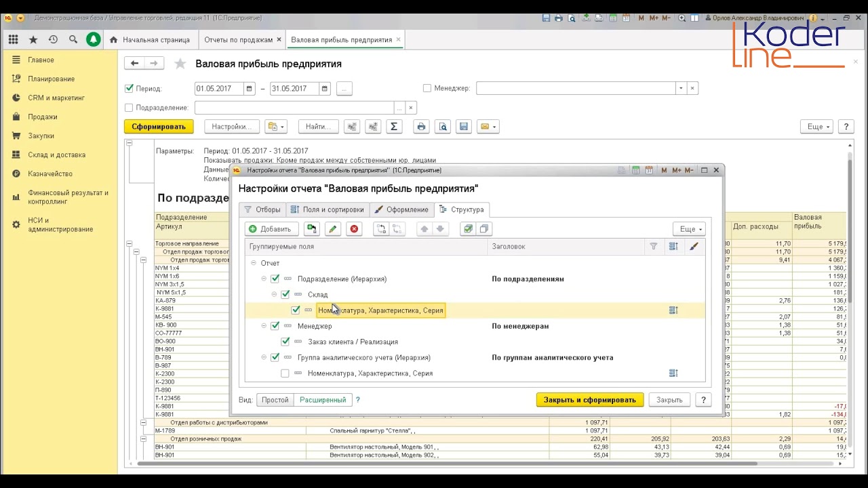Click the Добавить button
This screenshot has height=488, width=868.
tap(271, 229)
